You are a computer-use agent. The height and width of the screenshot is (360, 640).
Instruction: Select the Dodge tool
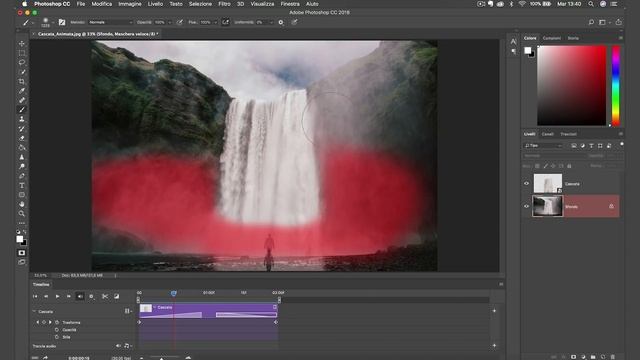pos(22,167)
